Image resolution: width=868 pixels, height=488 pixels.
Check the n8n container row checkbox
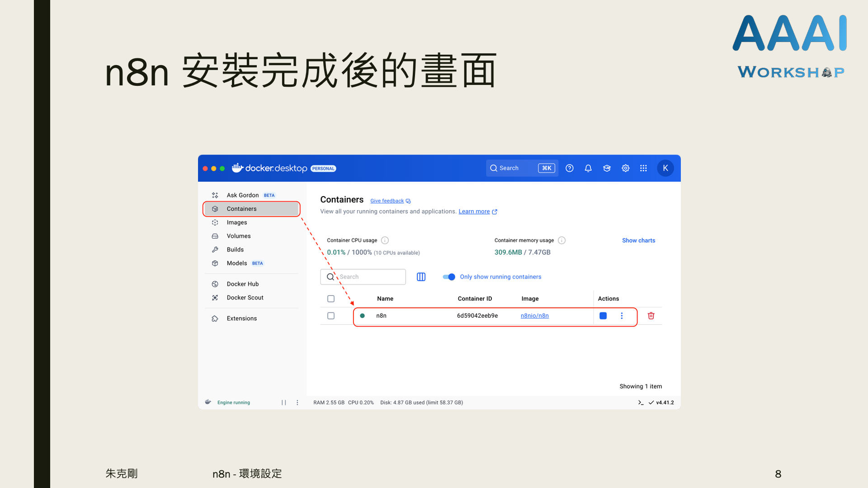point(331,316)
